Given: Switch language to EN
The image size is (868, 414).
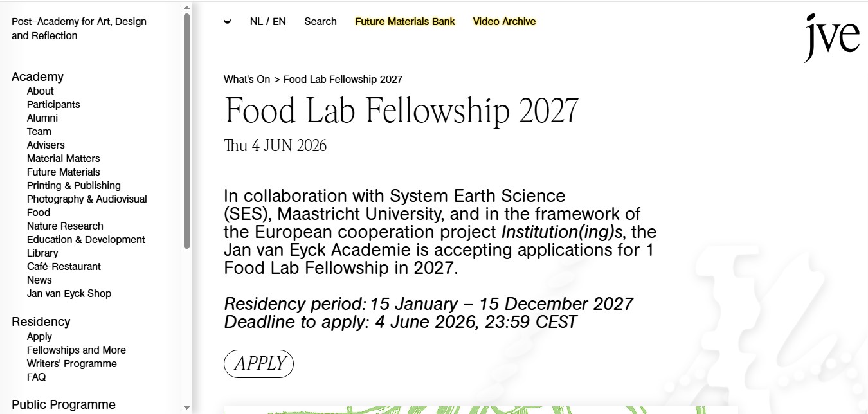Looking at the screenshot, I should click(279, 22).
